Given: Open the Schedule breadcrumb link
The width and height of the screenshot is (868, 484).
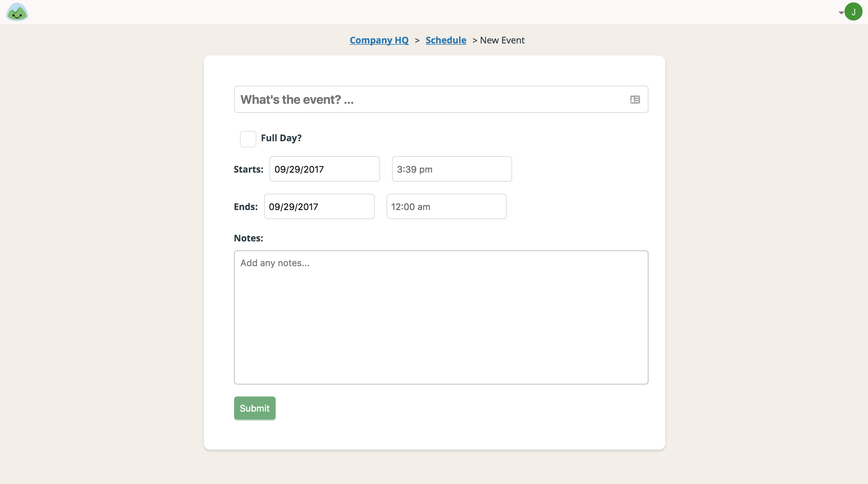Looking at the screenshot, I should (446, 40).
